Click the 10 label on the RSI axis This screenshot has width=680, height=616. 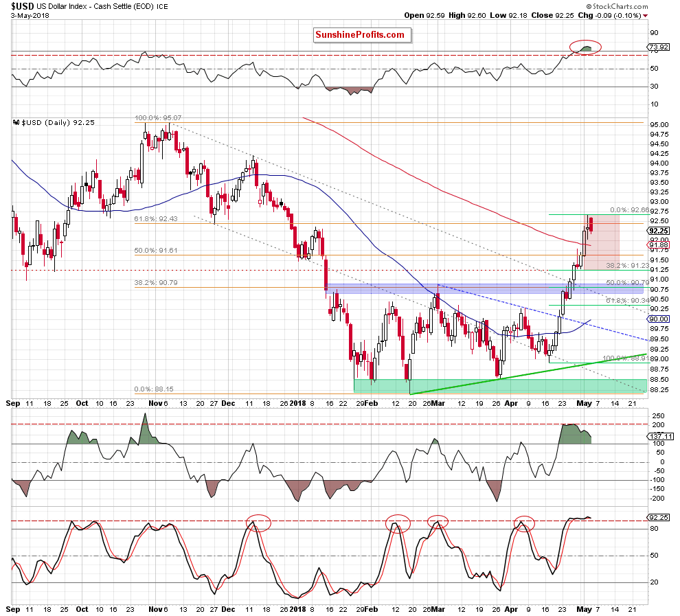654,104
